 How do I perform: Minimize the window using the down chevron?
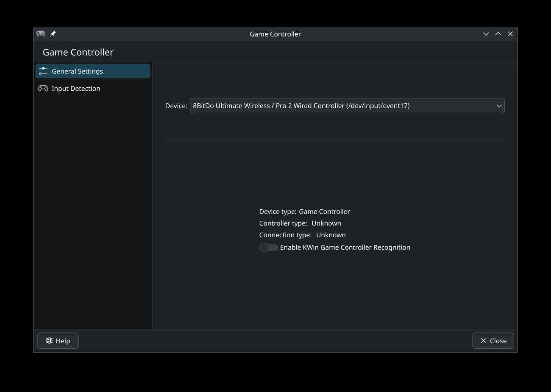pyautogui.click(x=486, y=34)
